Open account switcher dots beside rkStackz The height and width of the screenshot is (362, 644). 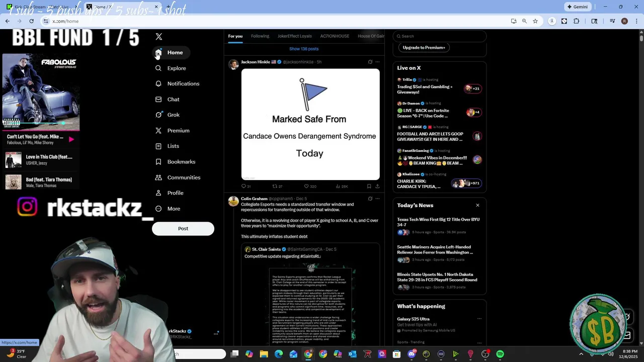click(216, 333)
